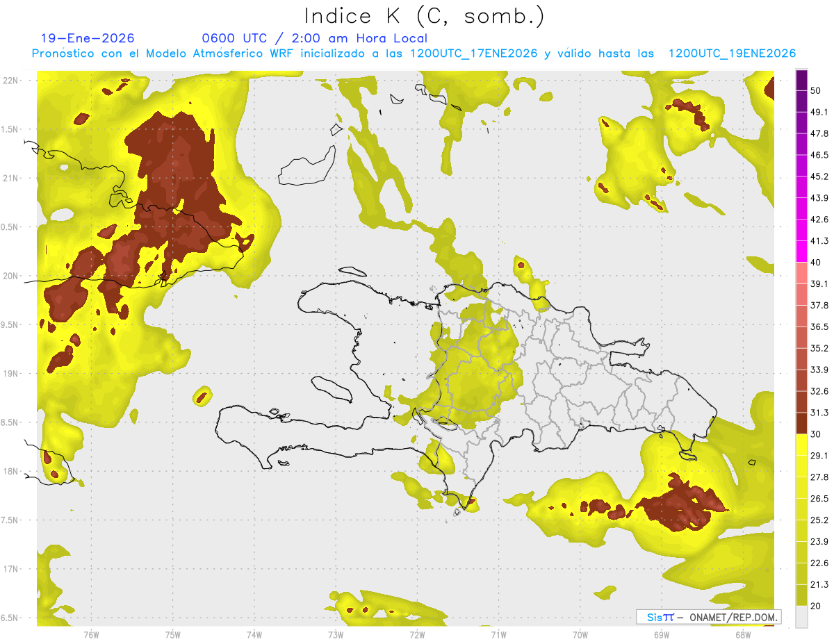Click the bright yellow swatch between 29.1 and 30
This screenshot has height=644, width=834.
tap(802, 445)
